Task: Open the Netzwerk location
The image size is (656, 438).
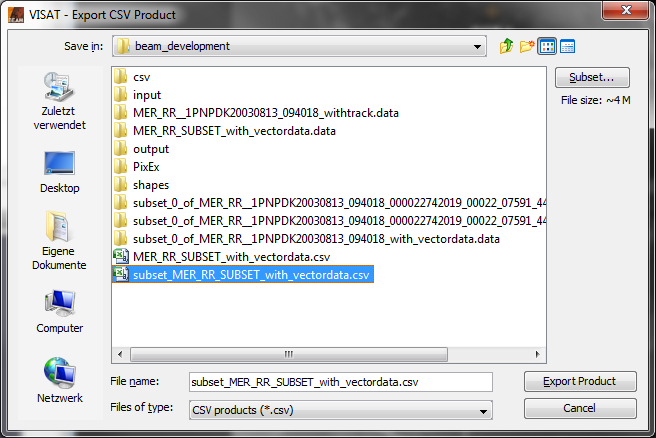Action: click(59, 380)
